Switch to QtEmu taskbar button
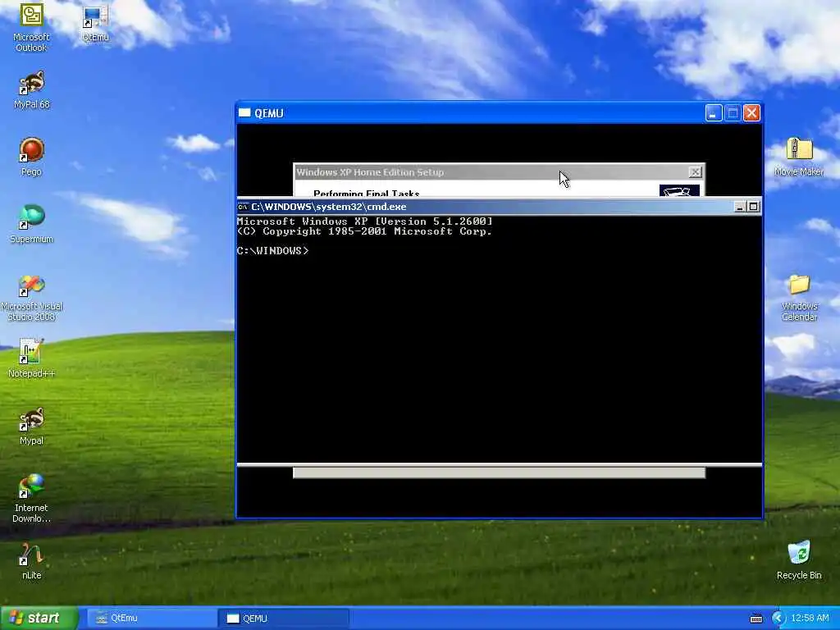 click(151, 619)
